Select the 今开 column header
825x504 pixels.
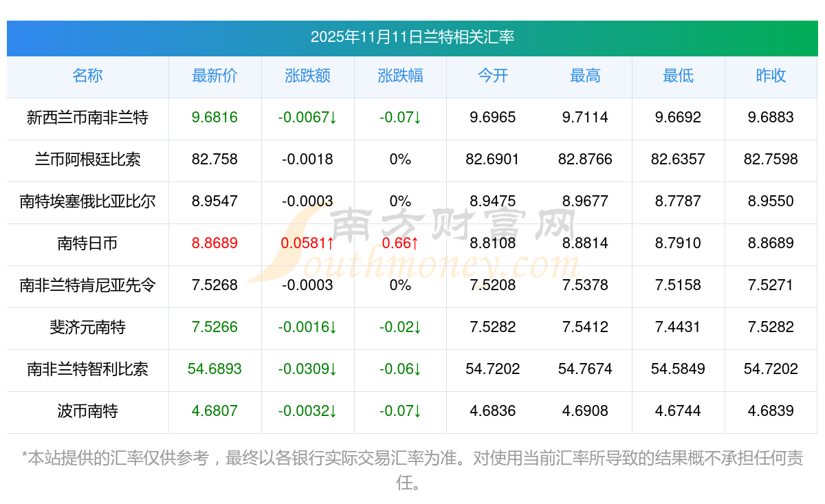(492, 76)
